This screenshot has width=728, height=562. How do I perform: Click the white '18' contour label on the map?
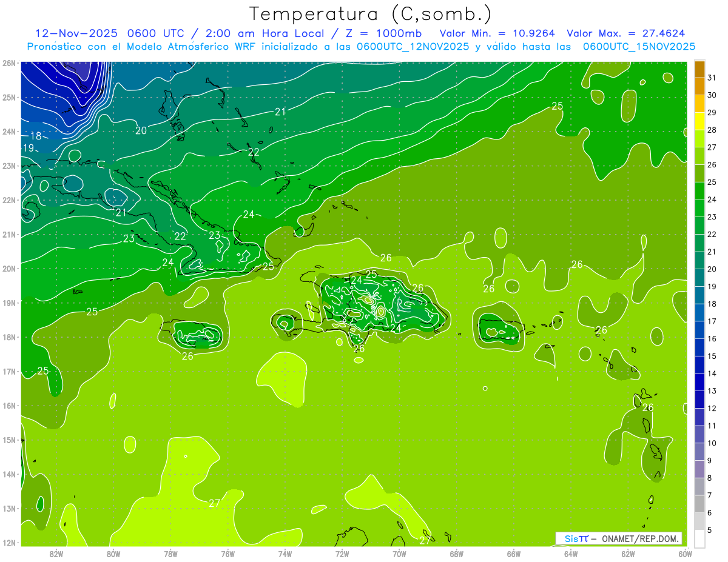pos(36,136)
